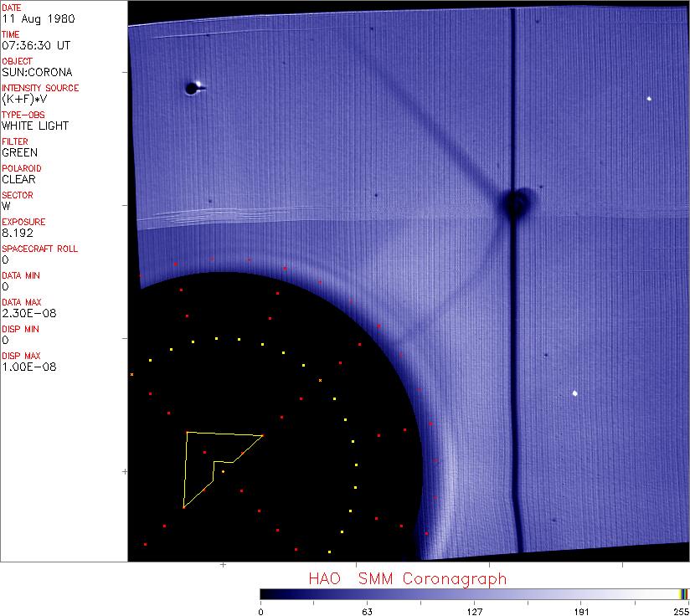
Task: Click the CLEAR polaroid value
Action: click(19, 179)
